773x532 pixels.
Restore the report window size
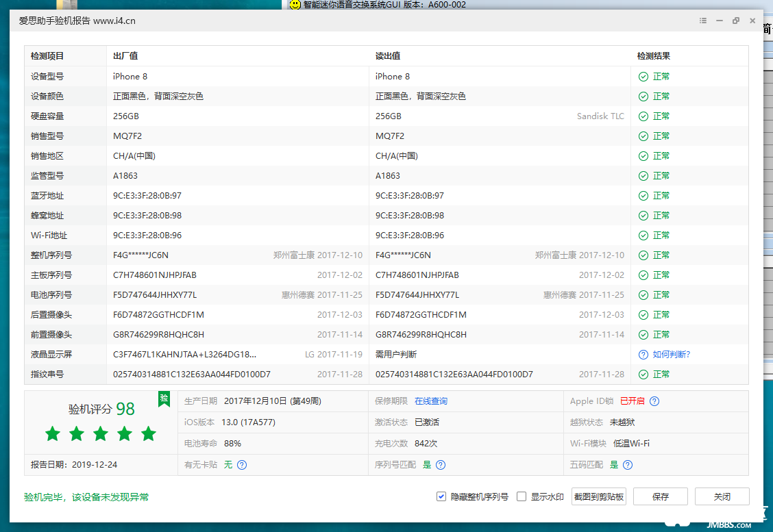pyautogui.click(x=736, y=21)
